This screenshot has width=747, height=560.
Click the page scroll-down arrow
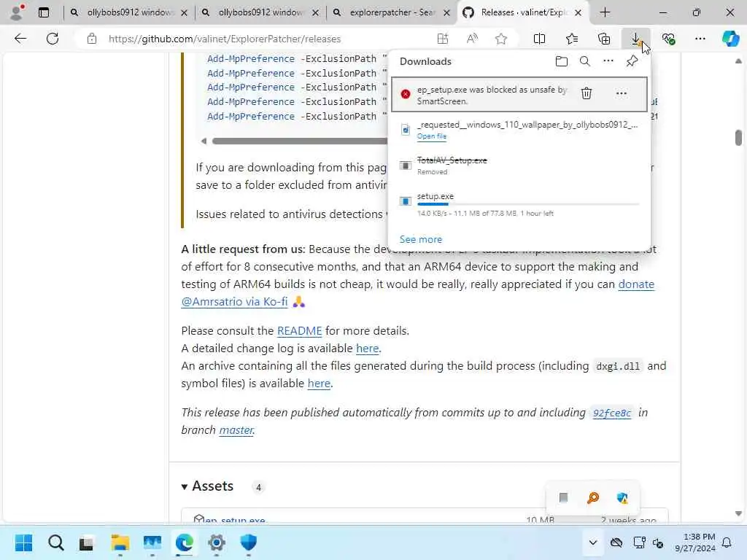pyautogui.click(x=738, y=513)
